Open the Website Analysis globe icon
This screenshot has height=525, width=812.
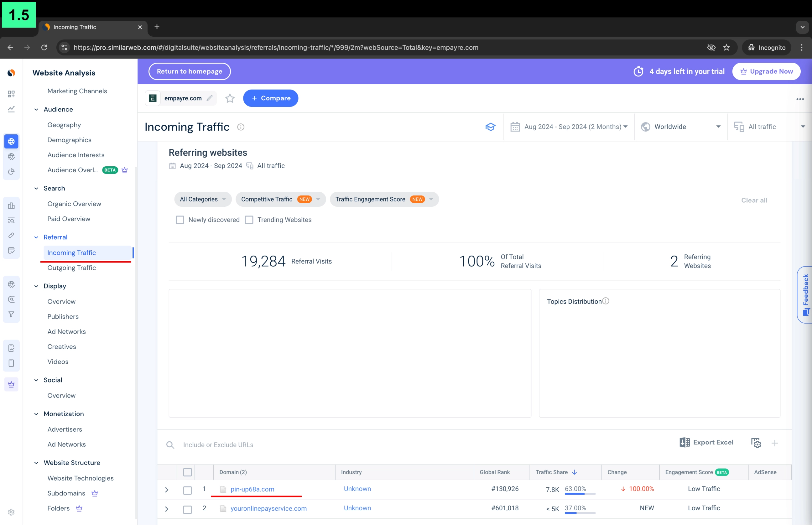tap(11, 141)
